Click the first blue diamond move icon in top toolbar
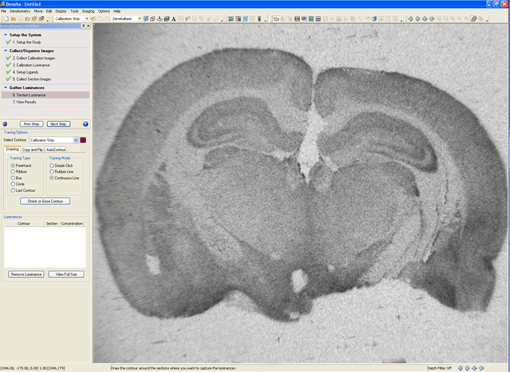Image resolution: width=510 pixels, height=372 pixels. pos(411,19)
